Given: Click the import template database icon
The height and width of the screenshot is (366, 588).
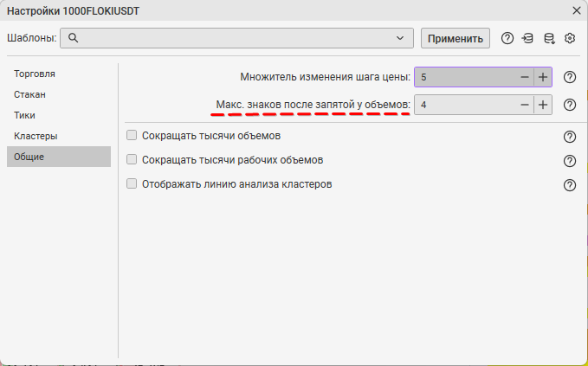Looking at the screenshot, I should coord(527,38).
